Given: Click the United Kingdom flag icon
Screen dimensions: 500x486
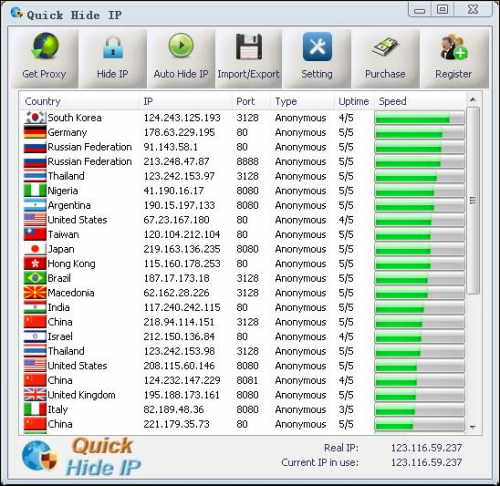Looking at the screenshot, I should (x=35, y=395).
